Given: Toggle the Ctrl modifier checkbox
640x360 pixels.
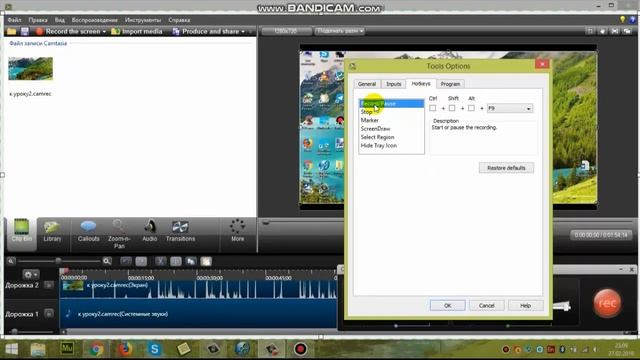Looking at the screenshot, I should [x=433, y=108].
